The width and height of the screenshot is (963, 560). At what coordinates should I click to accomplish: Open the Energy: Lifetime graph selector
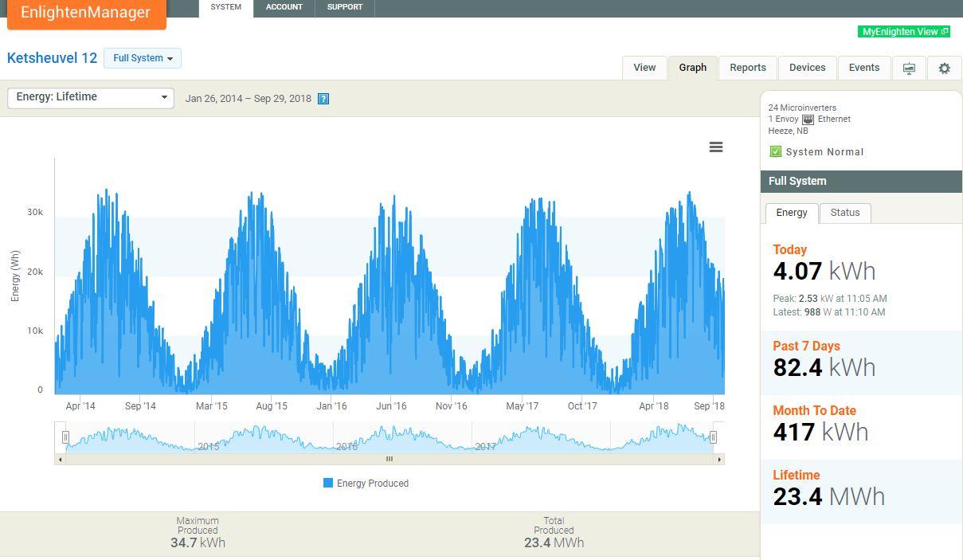(91, 97)
